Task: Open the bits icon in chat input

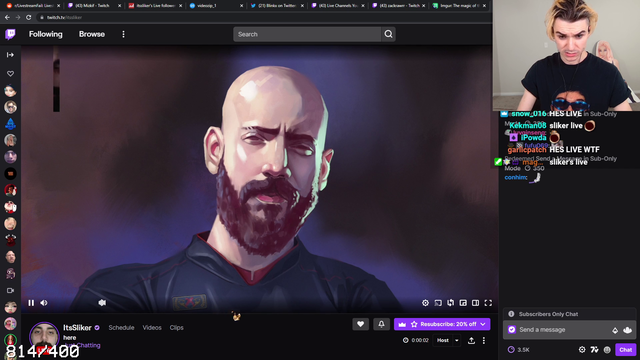Action: tap(615, 330)
